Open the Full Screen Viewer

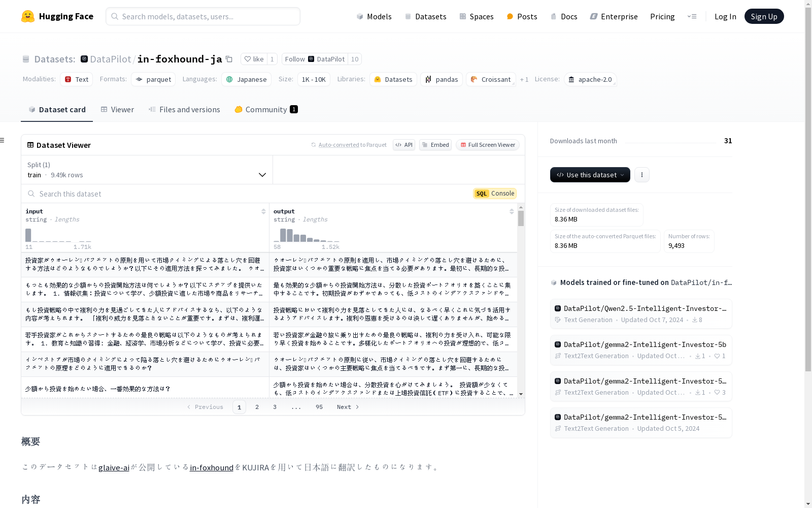487,145
